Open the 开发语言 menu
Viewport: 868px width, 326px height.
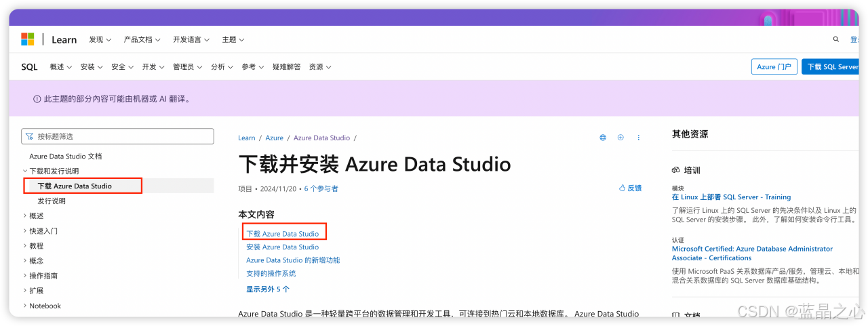point(191,39)
